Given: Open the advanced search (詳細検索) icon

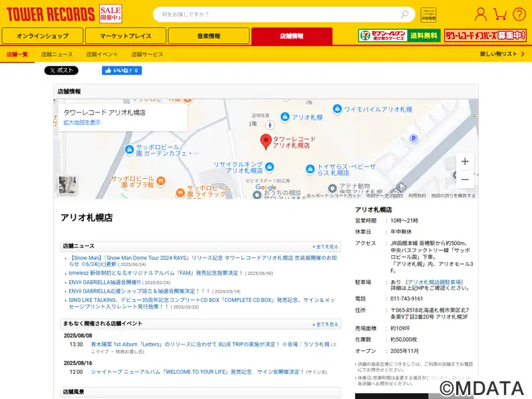Looking at the screenshot, I should (428, 15).
